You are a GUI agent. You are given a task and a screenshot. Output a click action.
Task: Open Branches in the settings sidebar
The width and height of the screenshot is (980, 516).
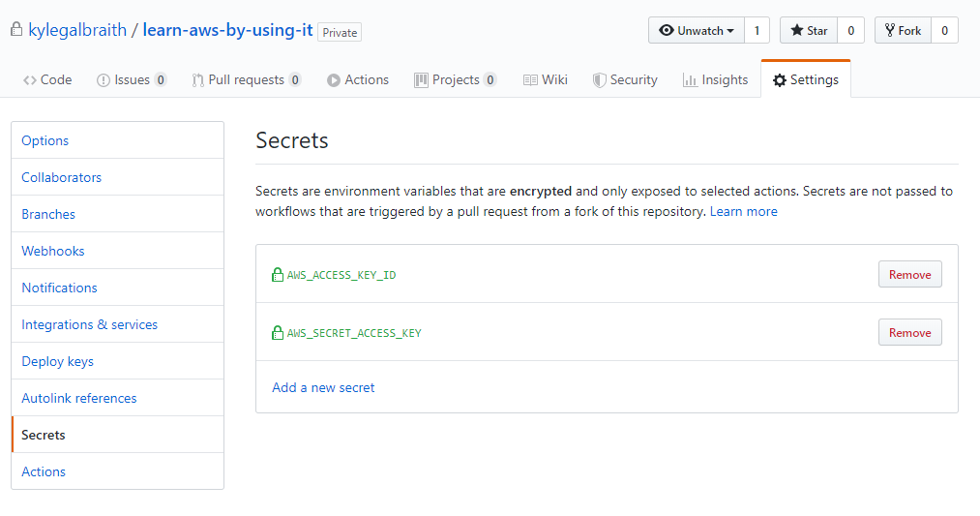click(117, 214)
